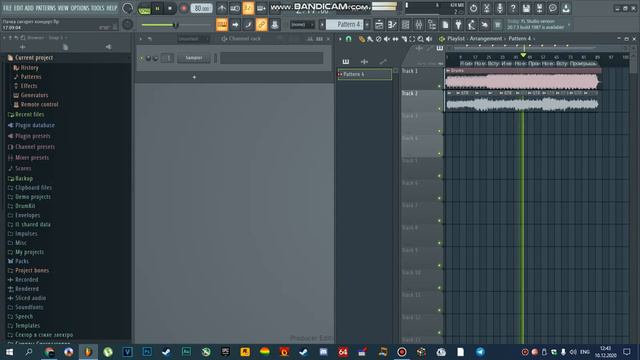The image size is (640, 360).
Task: Click the play/pause transport button
Action: coord(158,8)
